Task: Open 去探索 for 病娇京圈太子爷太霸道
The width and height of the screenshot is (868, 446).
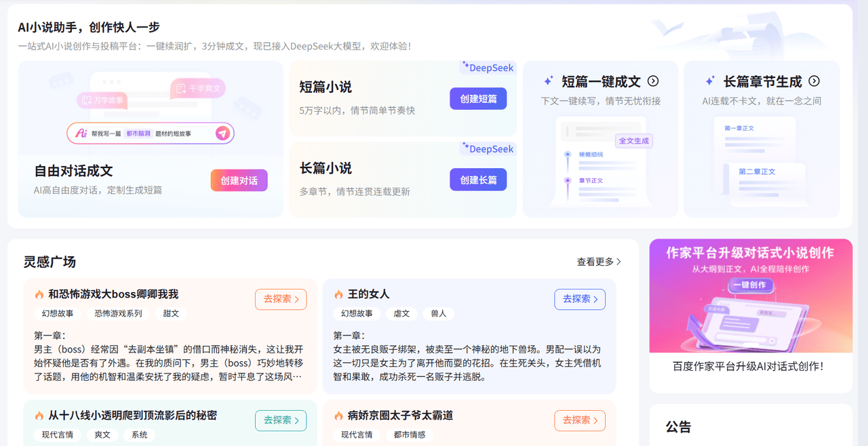Action: [x=580, y=420]
